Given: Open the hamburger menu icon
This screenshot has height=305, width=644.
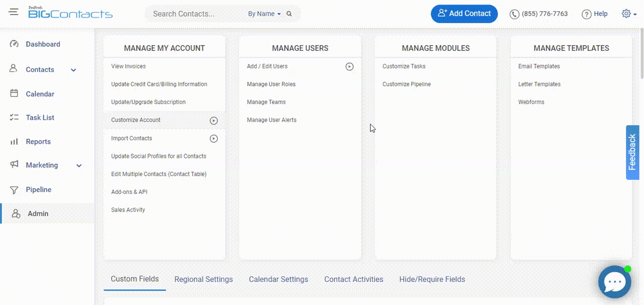Looking at the screenshot, I should coord(13,12).
